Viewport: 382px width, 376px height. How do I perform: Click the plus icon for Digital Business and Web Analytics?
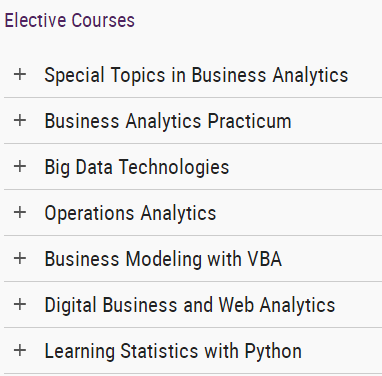click(20, 304)
